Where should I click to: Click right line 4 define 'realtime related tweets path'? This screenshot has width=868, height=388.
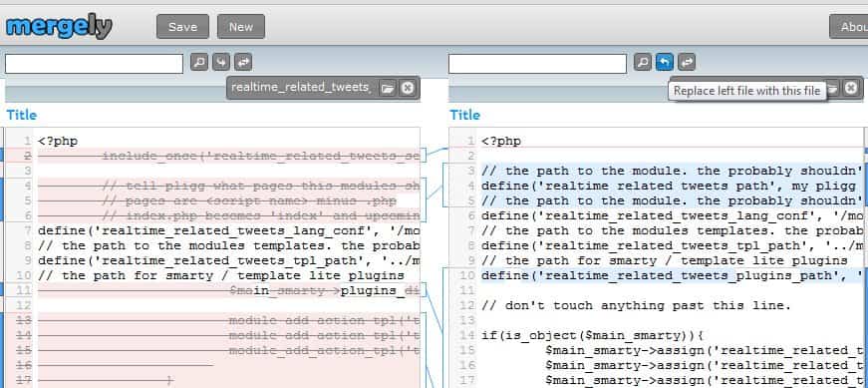(672, 187)
